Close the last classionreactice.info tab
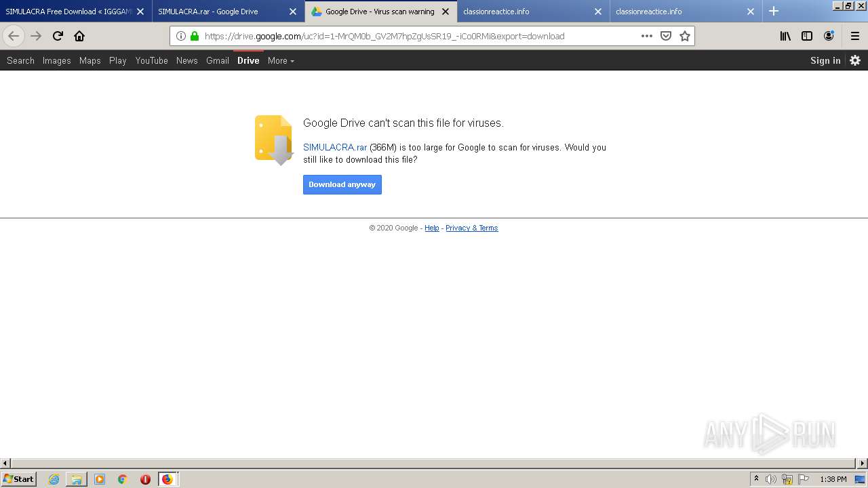Screen dimensions: 868x488 click(751, 12)
